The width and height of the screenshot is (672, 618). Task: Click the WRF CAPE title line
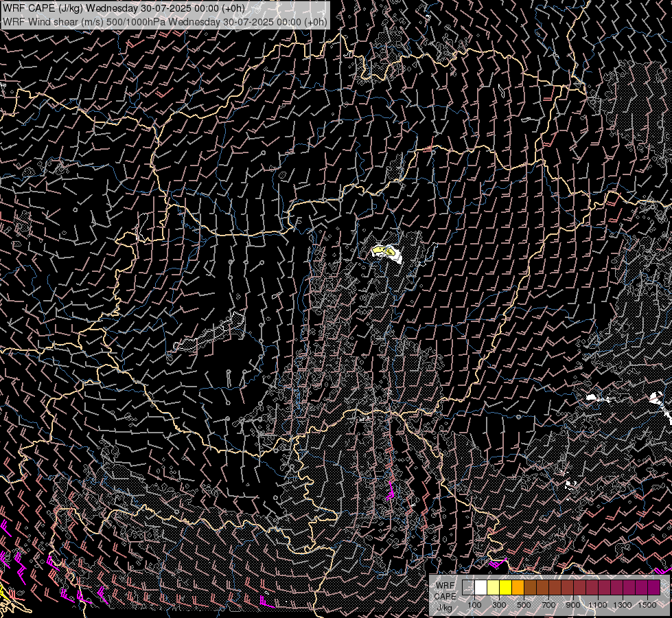point(124,8)
